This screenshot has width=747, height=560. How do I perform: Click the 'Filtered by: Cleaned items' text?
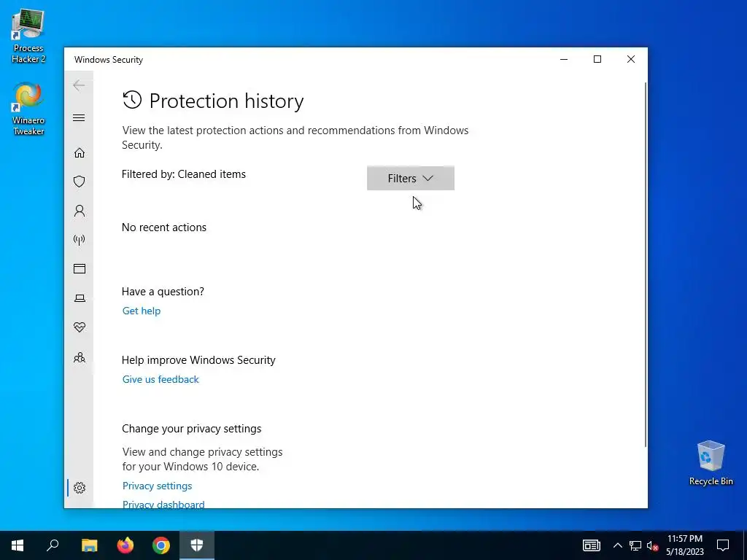point(184,174)
